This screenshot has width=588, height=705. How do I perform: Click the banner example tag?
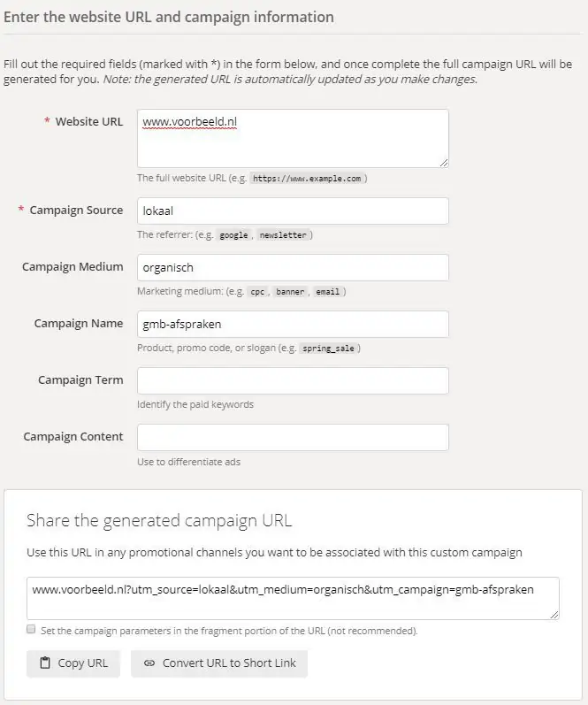[x=289, y=292]
